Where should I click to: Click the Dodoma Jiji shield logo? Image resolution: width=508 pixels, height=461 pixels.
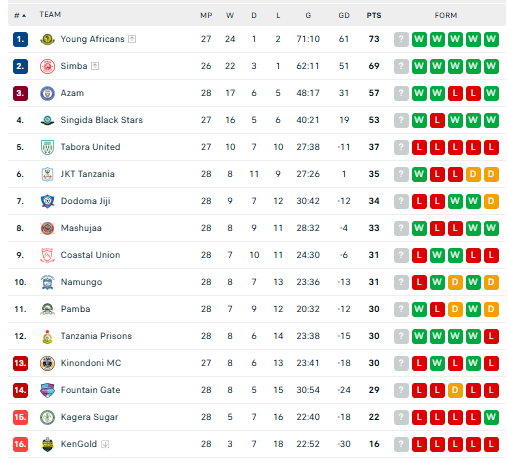pyautogui.click(x=47, y=201)
